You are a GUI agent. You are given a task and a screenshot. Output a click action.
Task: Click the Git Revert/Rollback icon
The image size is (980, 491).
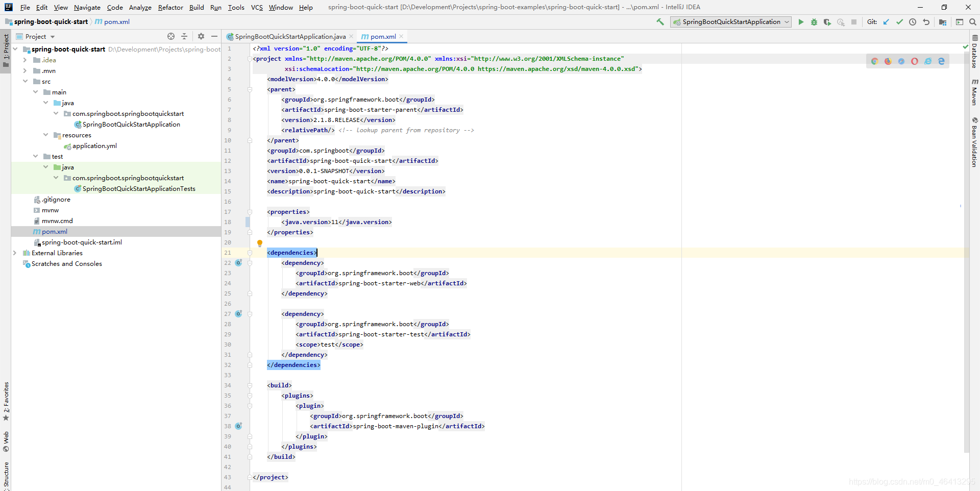pyautogui.click(x=926, y=22)
